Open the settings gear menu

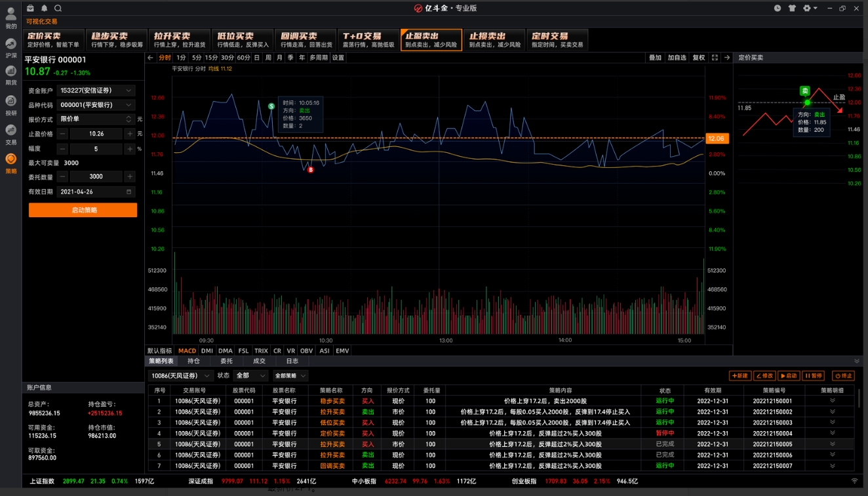coord(809,9)
